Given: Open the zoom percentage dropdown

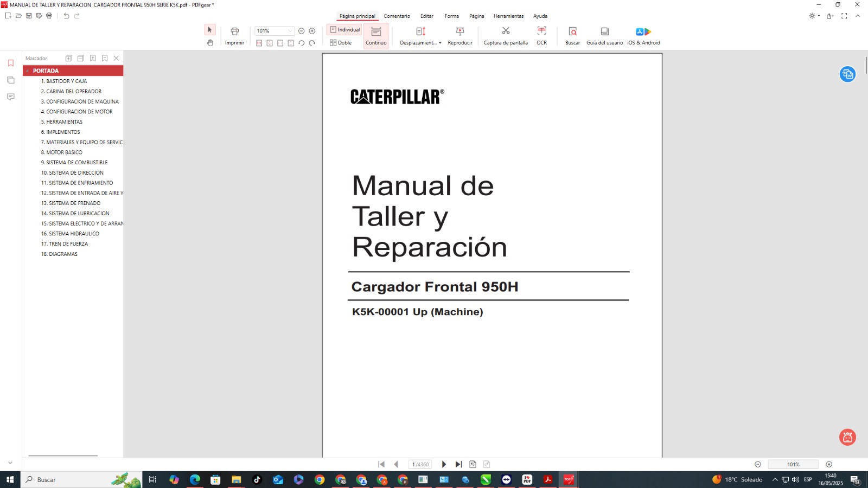Looking at the screenshot, I should coord(290,31).
